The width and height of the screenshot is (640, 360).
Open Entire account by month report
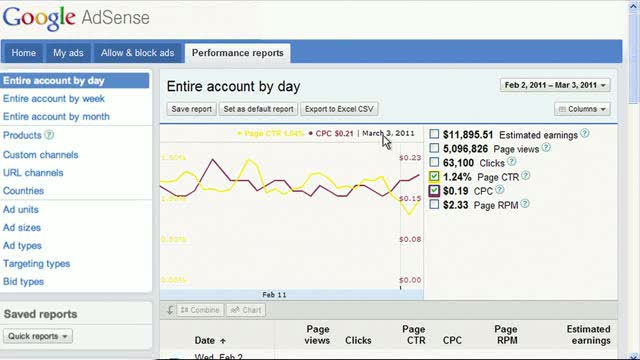pyautogui.click(x=56, y=117)
